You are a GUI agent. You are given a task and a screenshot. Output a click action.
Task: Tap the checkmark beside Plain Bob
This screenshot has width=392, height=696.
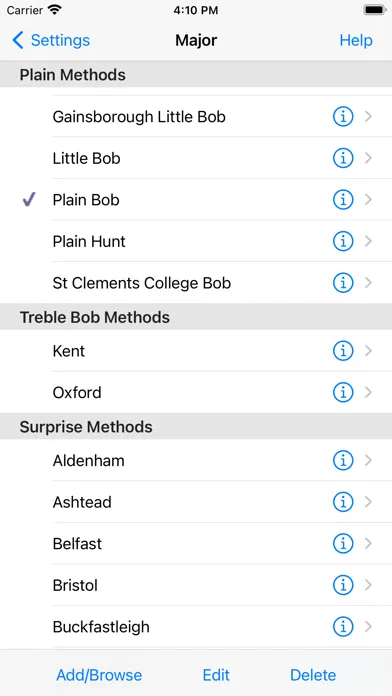pyautogui.click(x=29, y=200)
